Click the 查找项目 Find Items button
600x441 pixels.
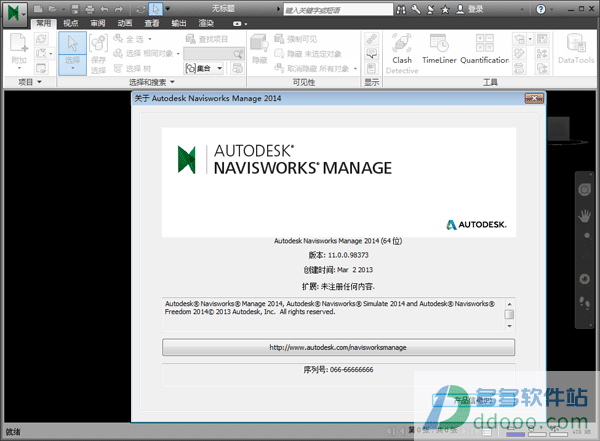tap(207, 39)
